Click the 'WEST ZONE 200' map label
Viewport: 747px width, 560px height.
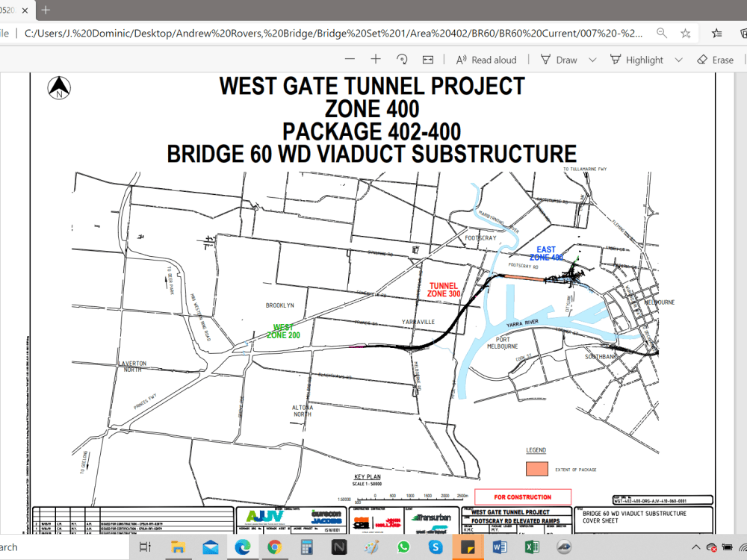283,332
